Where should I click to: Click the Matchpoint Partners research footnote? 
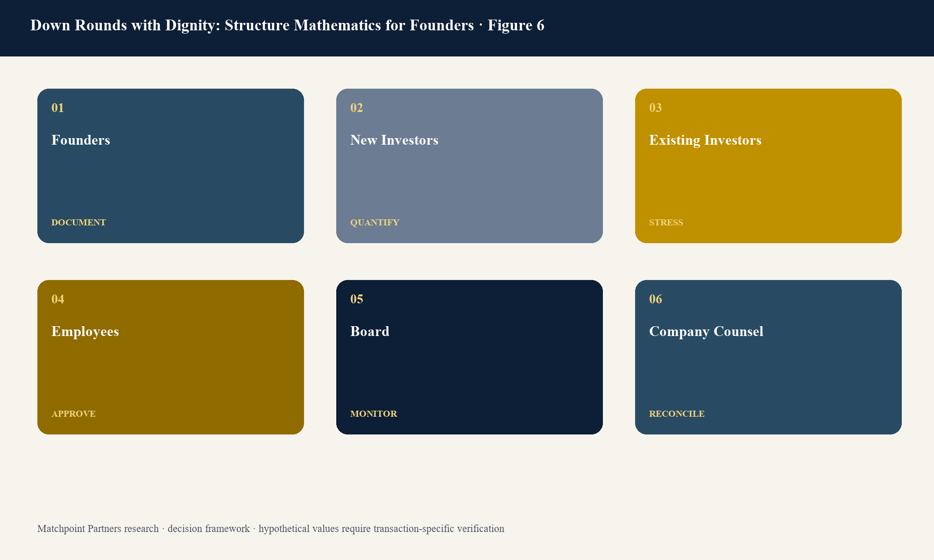(x=271, y=529)
